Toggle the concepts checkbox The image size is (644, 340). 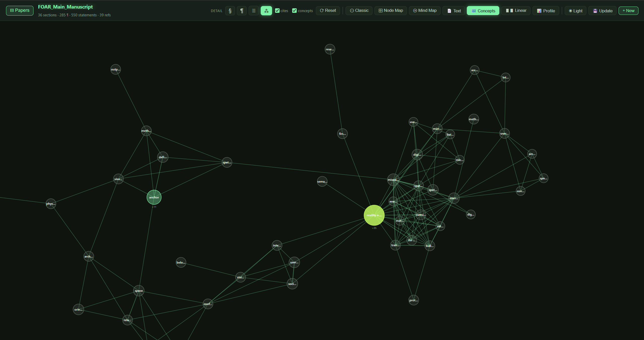pos(294,11)
